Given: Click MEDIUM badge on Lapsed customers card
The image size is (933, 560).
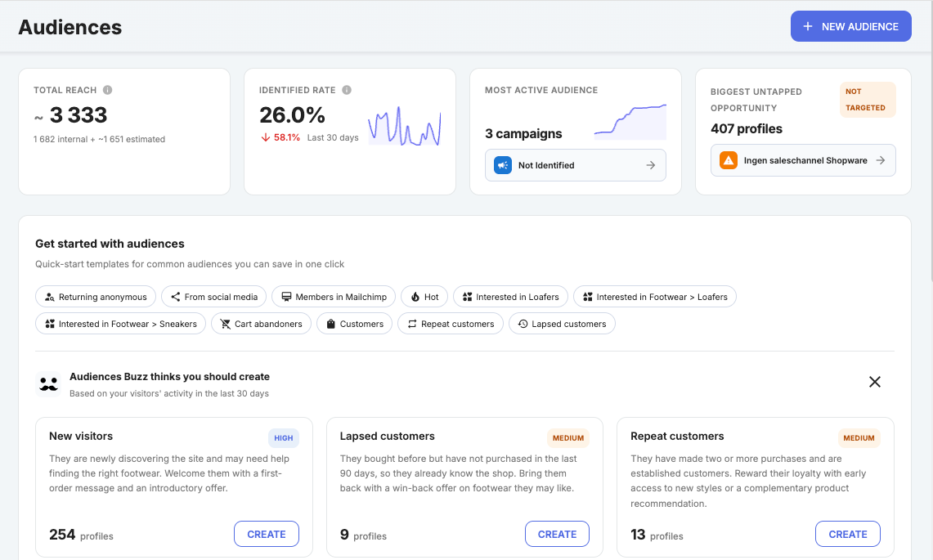Looking at the screenshot, I should pos(567,437).
